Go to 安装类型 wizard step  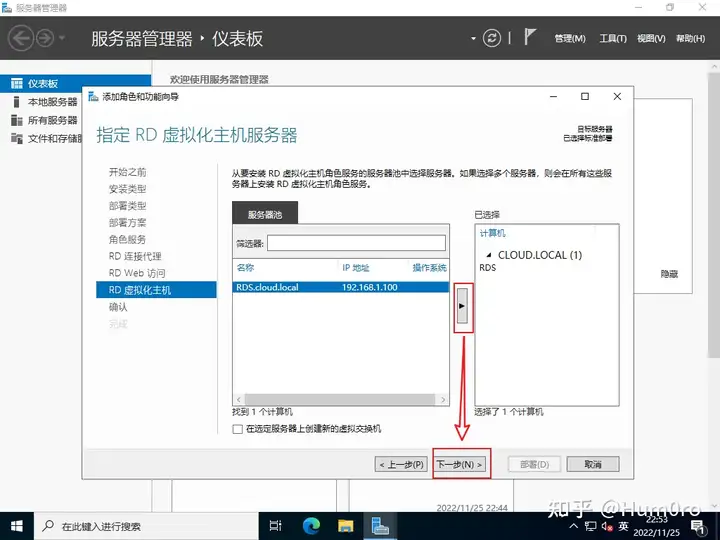(127, 189)
